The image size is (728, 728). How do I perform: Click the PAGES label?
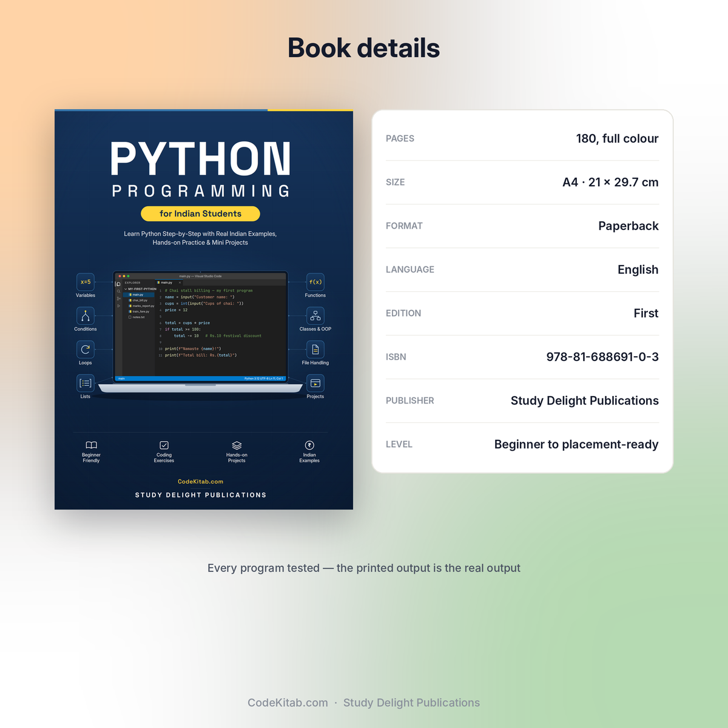[x=400, y=138]
